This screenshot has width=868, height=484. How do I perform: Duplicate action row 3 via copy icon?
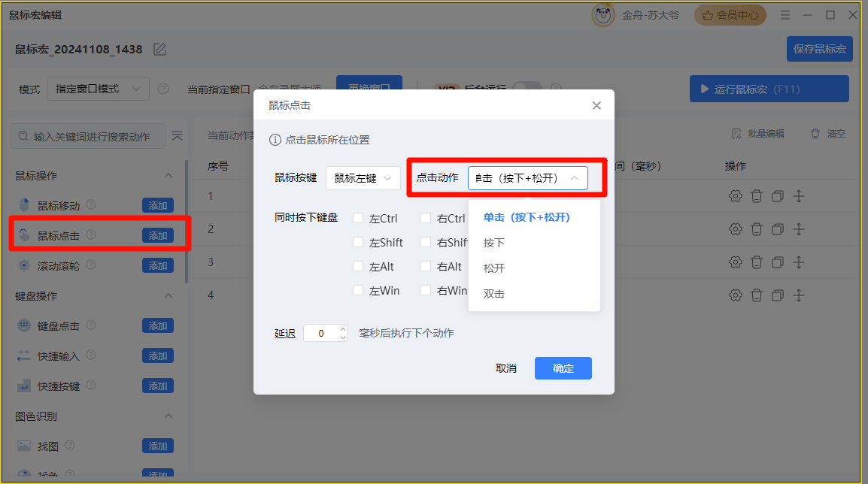(x=777, y=262)
